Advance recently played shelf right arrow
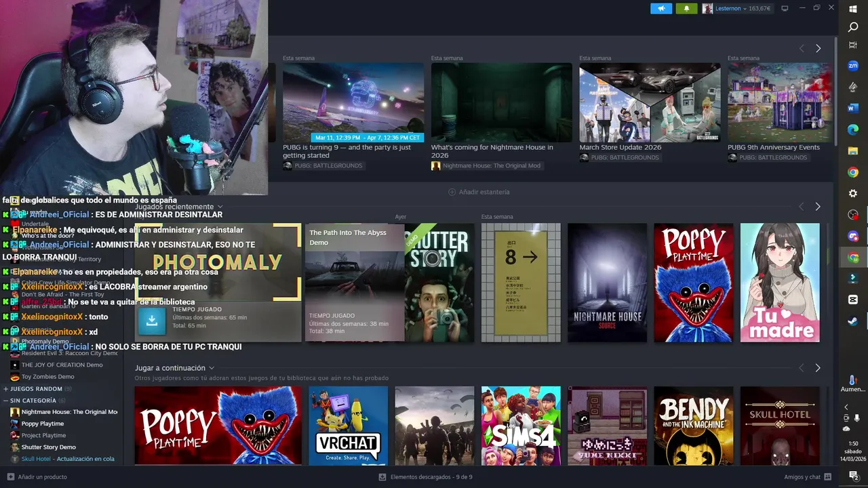Viewport: 868px width, 488px height. pos(818,206)
